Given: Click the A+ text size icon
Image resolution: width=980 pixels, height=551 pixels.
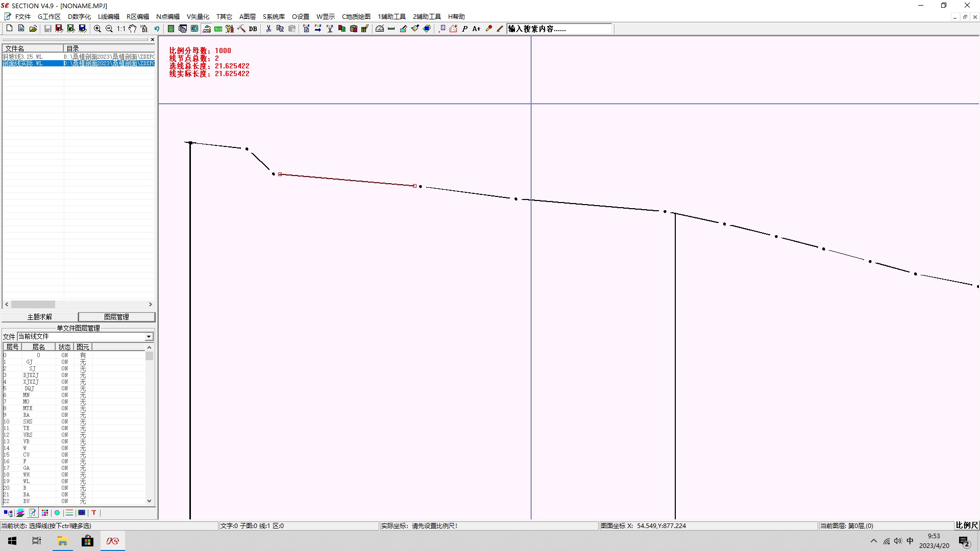Looking at the screenshot, I should [477, 29].
